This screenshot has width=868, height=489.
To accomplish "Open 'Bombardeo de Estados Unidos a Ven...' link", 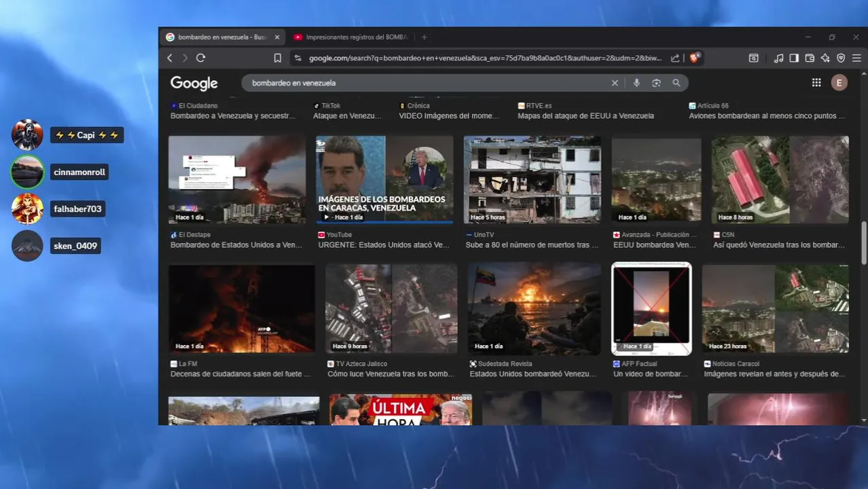I will pos(236,245).
